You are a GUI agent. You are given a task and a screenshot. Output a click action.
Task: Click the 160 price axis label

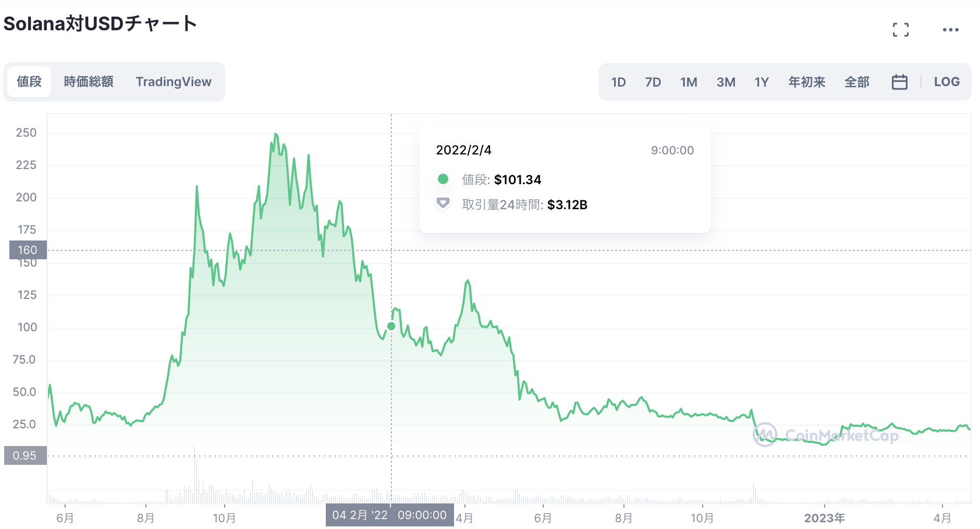[28, 250]
